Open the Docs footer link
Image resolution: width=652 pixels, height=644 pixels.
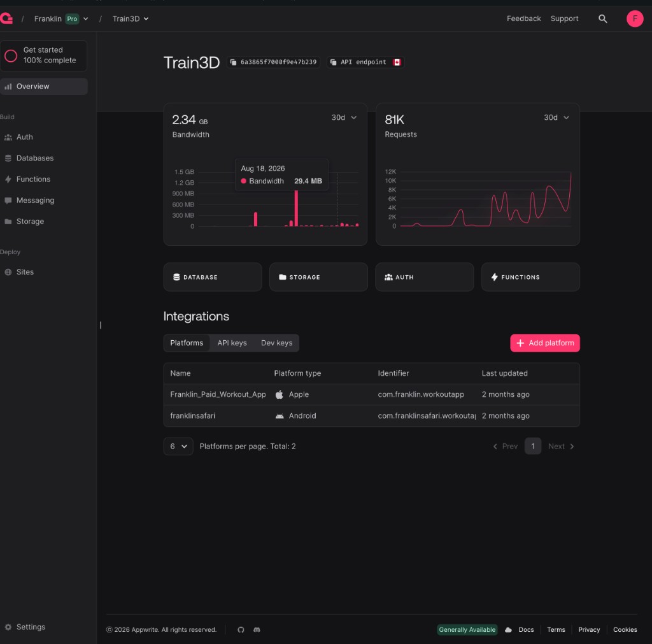526,629
